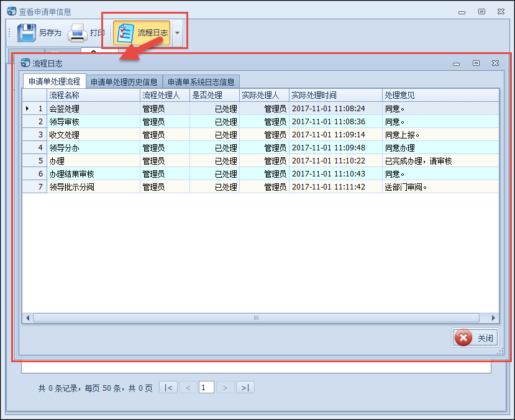Viewport: 515px width, 420px height.
Task: Select the 领导批示分阅 row
Action: (261, 187)
